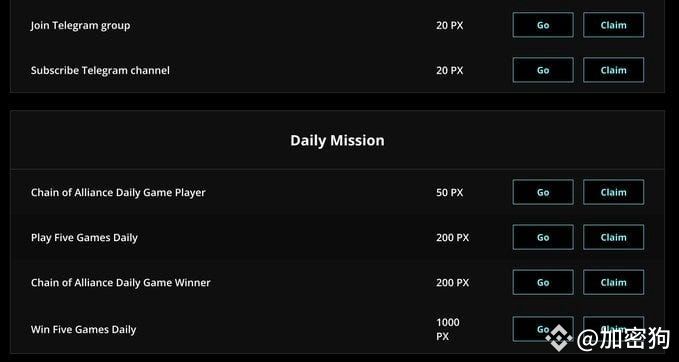Claim the Play Five Games Daily reward
Viewport: 679px width, 362px height.
pos(613,237)
